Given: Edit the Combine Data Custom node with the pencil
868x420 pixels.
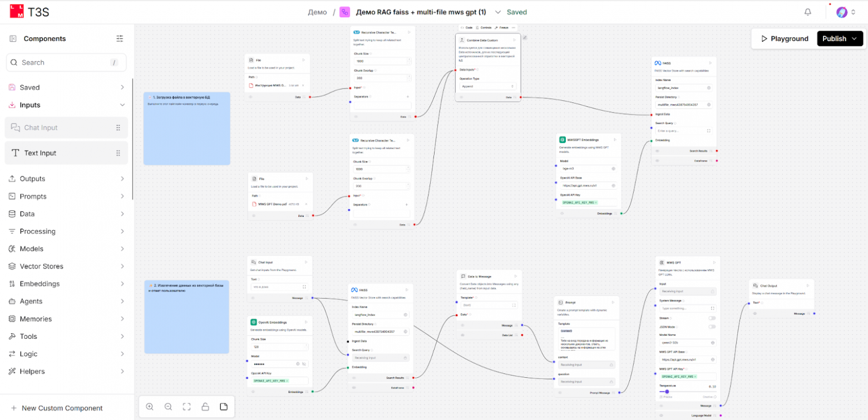Looking at the screenshot, I should tap(524, 38).
